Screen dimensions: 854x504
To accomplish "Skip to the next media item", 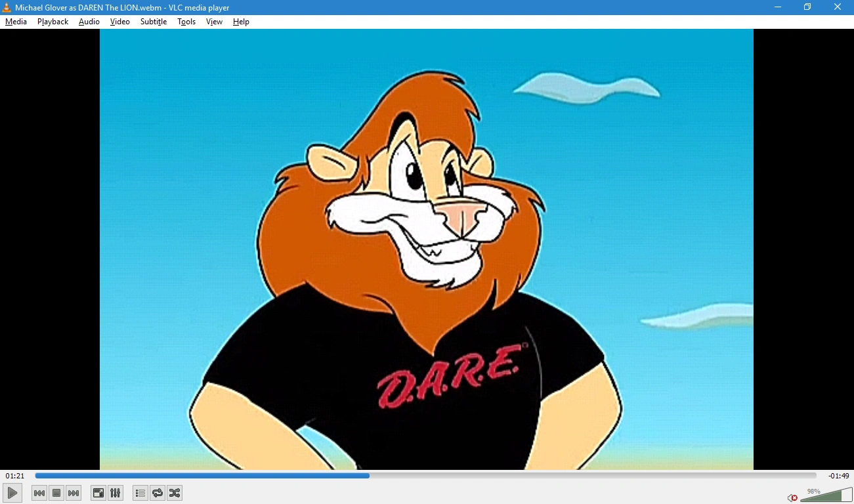I will 74,493.
